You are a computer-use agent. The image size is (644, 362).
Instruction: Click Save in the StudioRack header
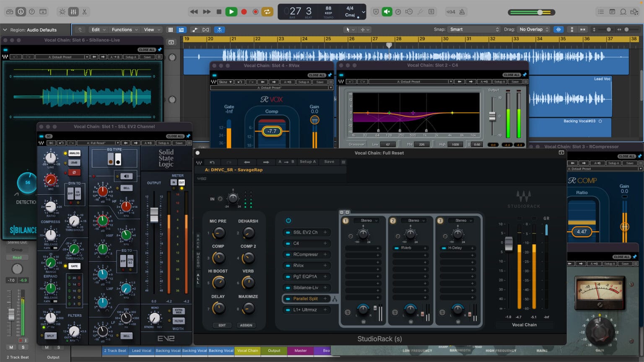click(x=329, y=162)
